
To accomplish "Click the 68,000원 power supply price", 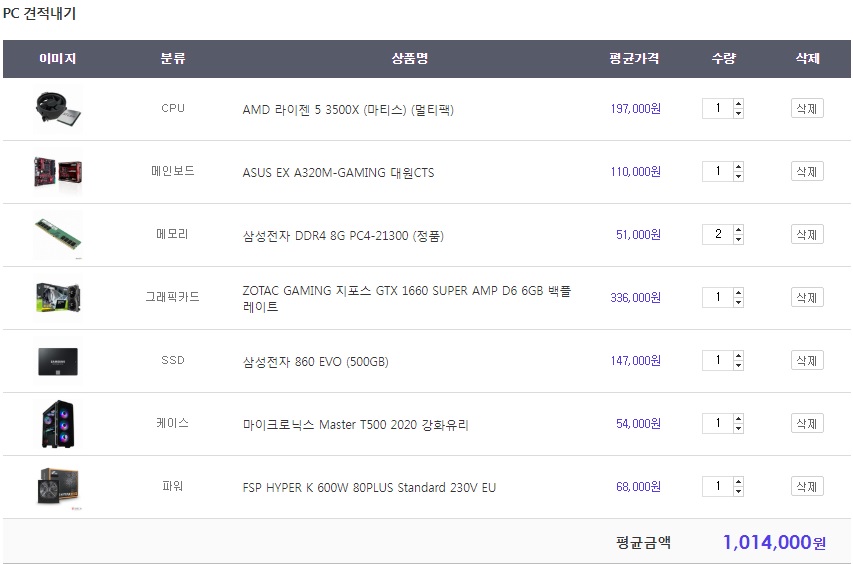I will coord(638,487).
